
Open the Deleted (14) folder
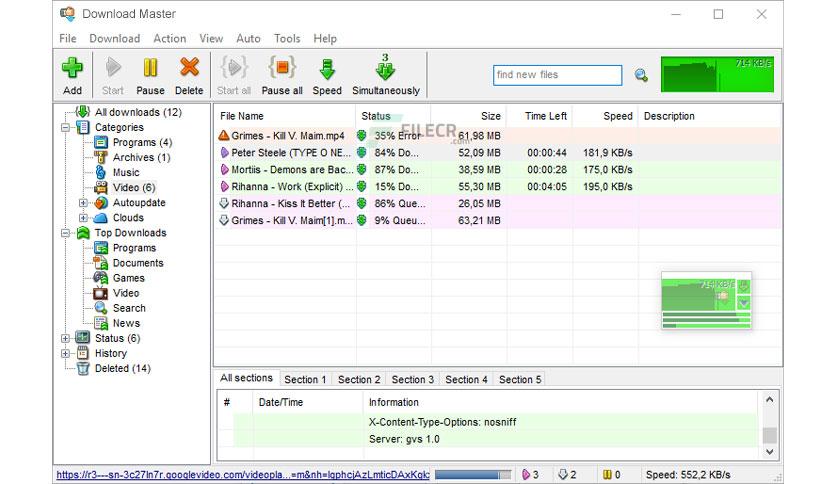pyautogui.click(x=123, y=368)
